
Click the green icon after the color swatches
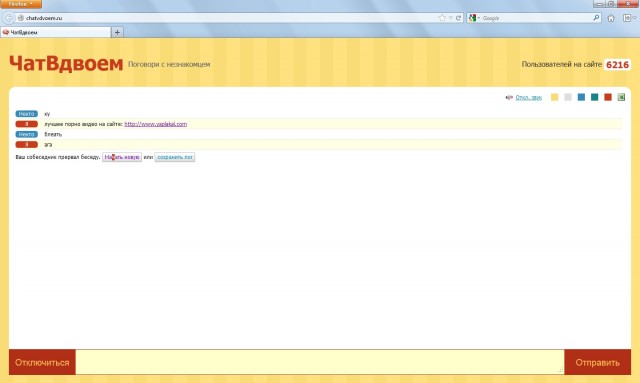point(621,97)
